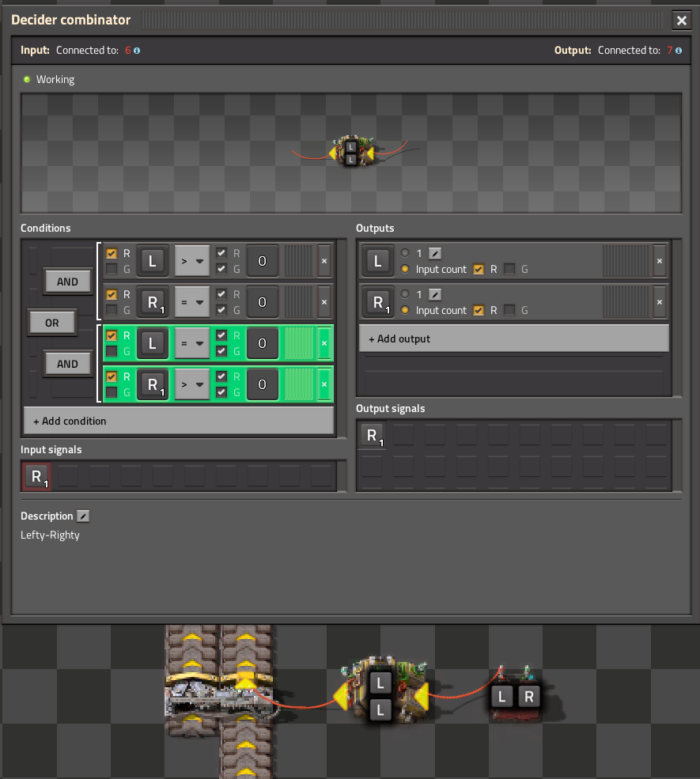Open the comparator dropdown for L = 0
The width and height of the screenshot is (700, 779).
tap(191, 343)
